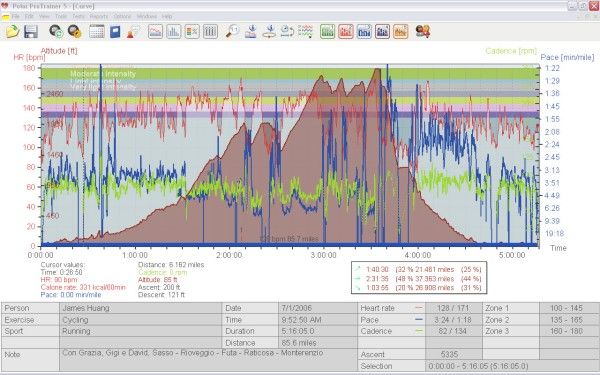Click the colored bars with X icon
The height and width of the screenshot is (375, 600).
(x=192, y=31)
